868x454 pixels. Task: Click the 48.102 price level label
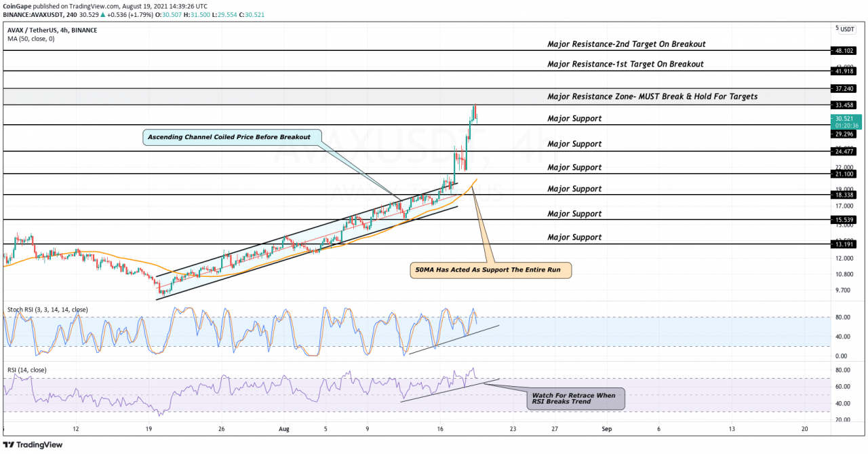[x=844, y=51]
